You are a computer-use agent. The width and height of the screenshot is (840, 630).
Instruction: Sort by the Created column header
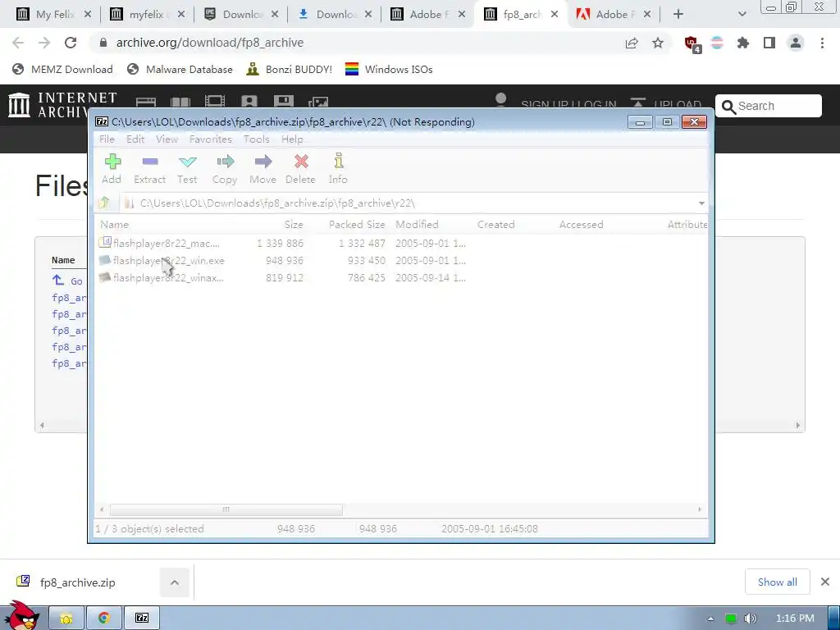495,225
